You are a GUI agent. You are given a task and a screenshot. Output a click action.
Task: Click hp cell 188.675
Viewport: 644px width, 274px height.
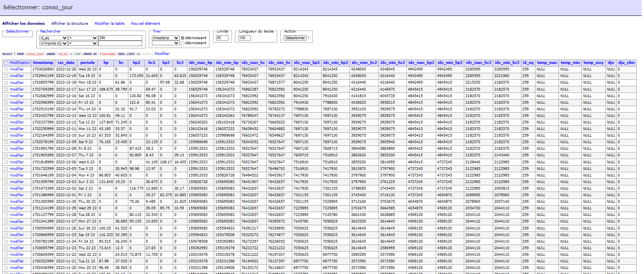[106, 89]
